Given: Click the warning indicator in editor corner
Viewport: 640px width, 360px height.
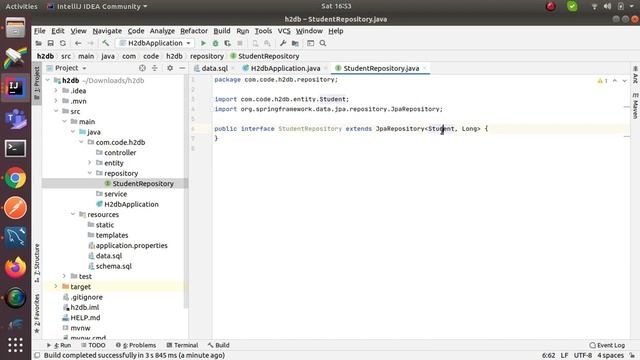Looking at the screenshot, I should pyautogui.click(x=602, y=81).
